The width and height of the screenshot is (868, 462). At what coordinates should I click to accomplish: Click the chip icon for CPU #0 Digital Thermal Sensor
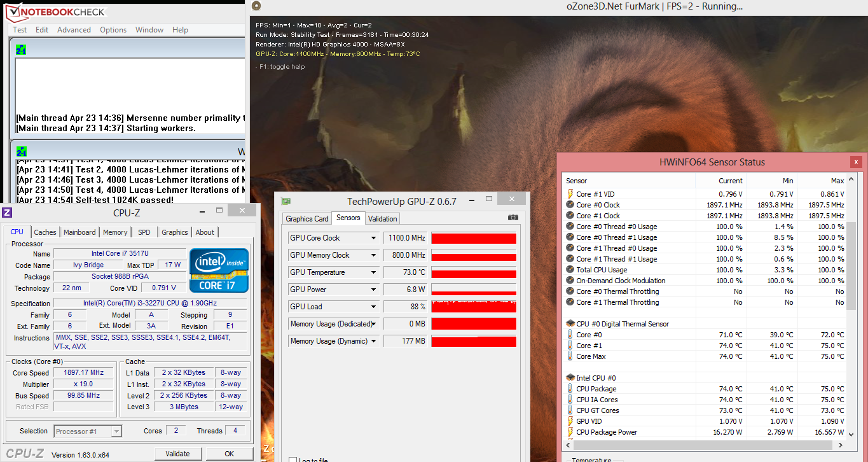coord(570,324)
